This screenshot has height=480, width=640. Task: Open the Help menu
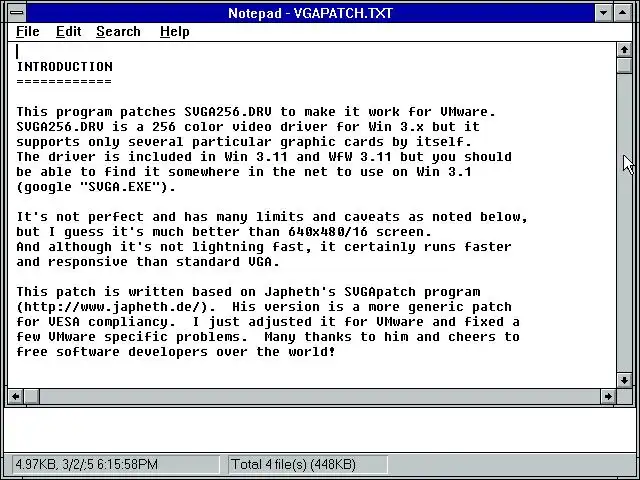coord(175,31)
